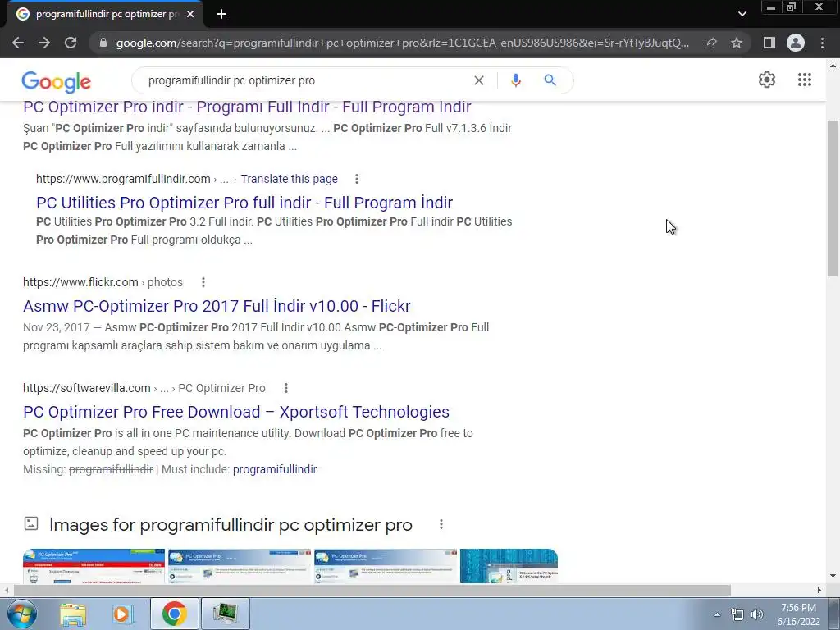Open the Chrome three-dot menu
Viewport: 840px width, 630px height.
click(x=822, y=43)
